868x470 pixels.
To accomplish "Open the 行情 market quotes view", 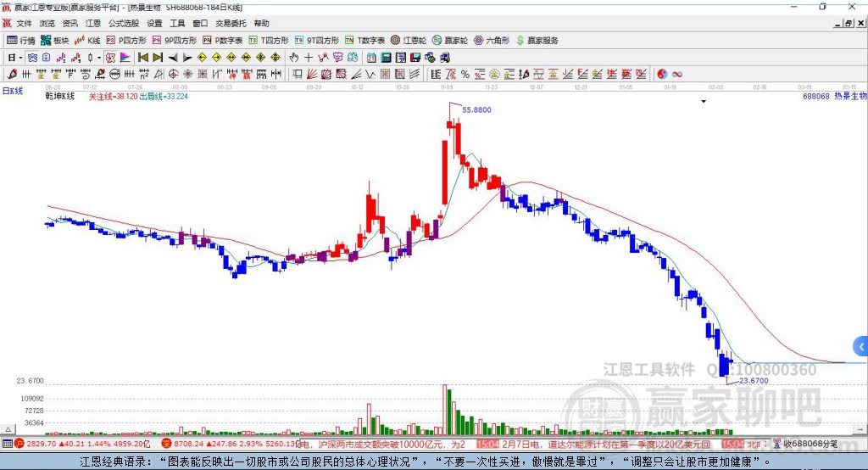I will click(20, 40).
